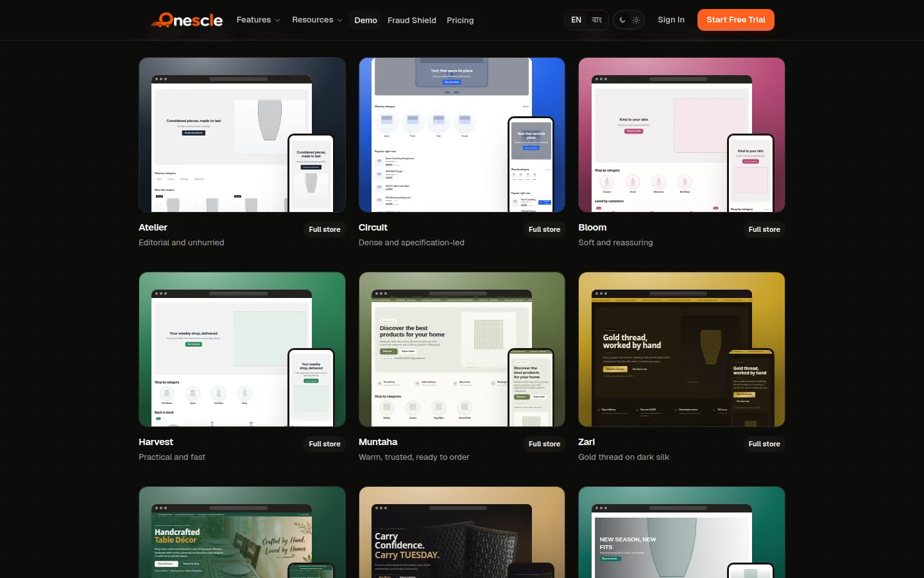Click the Start Free Trial button
This screenshot has height=578, width=924.
tap(736, 20)
